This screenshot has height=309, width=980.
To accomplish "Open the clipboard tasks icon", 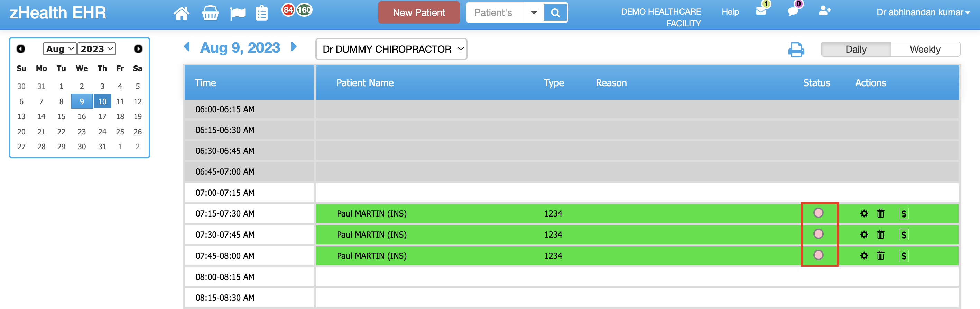I will coord(261,13).
